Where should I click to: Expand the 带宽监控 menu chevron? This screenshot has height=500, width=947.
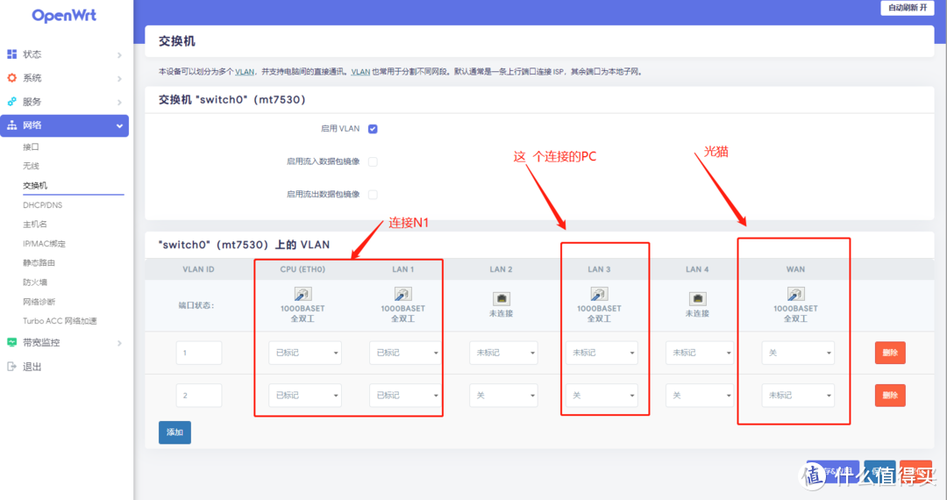tap(119, 343)
